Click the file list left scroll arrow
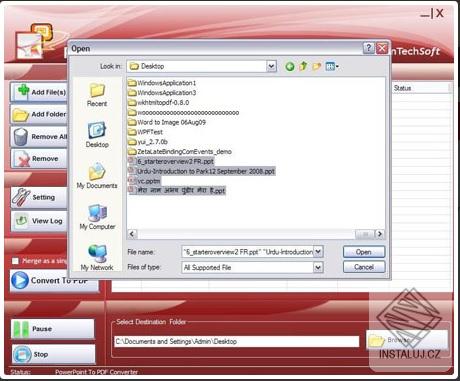Image resolution: width=460 pixels, height=381 pixels. (132, 234)
